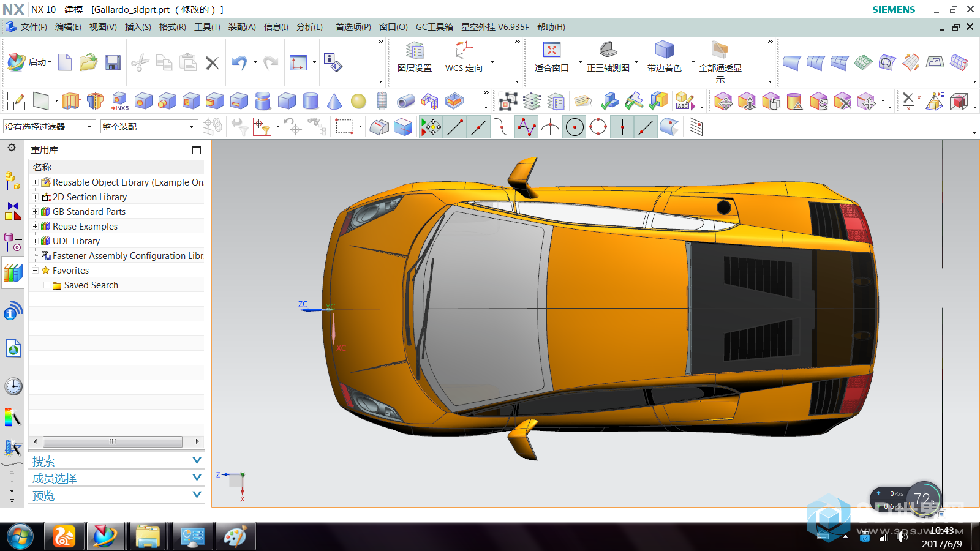Open resource bar settings gear
Image resolution: width=980 pixels, height=551 pixels.
point(12,148)
